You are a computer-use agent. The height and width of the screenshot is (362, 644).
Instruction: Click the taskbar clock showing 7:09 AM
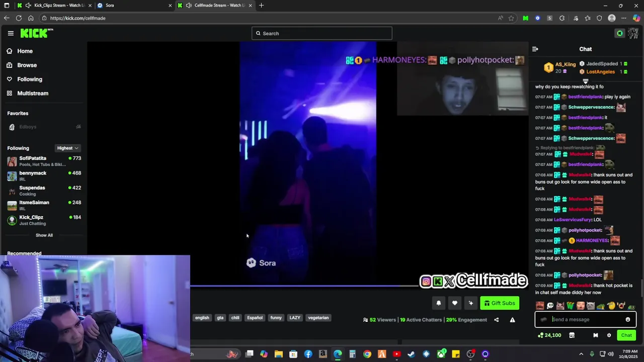(x=629, y=354)
